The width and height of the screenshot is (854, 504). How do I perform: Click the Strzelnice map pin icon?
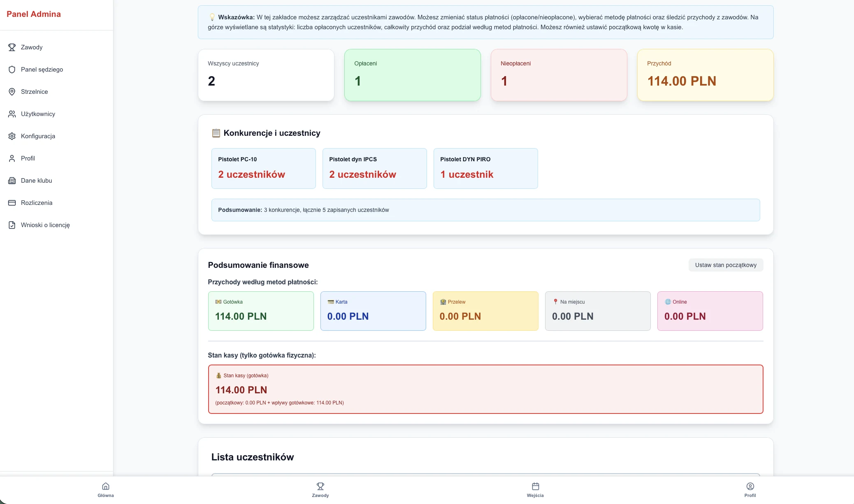tap(12, 92)
